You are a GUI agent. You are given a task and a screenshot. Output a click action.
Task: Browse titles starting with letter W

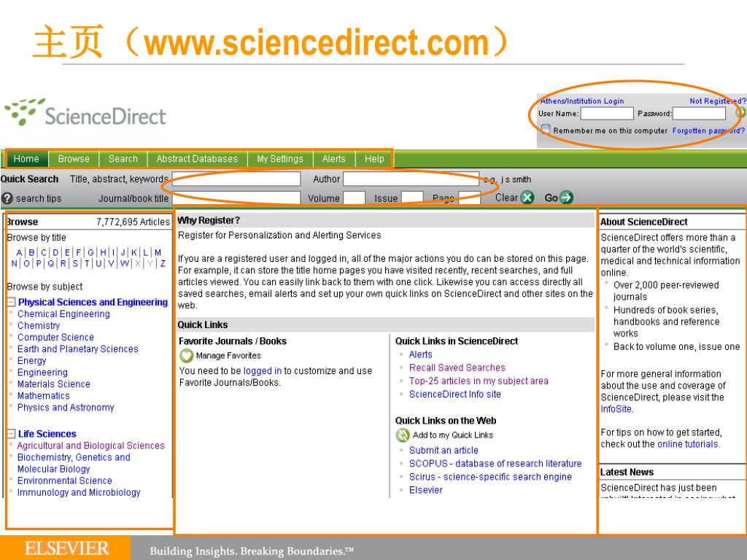[124, 263]
